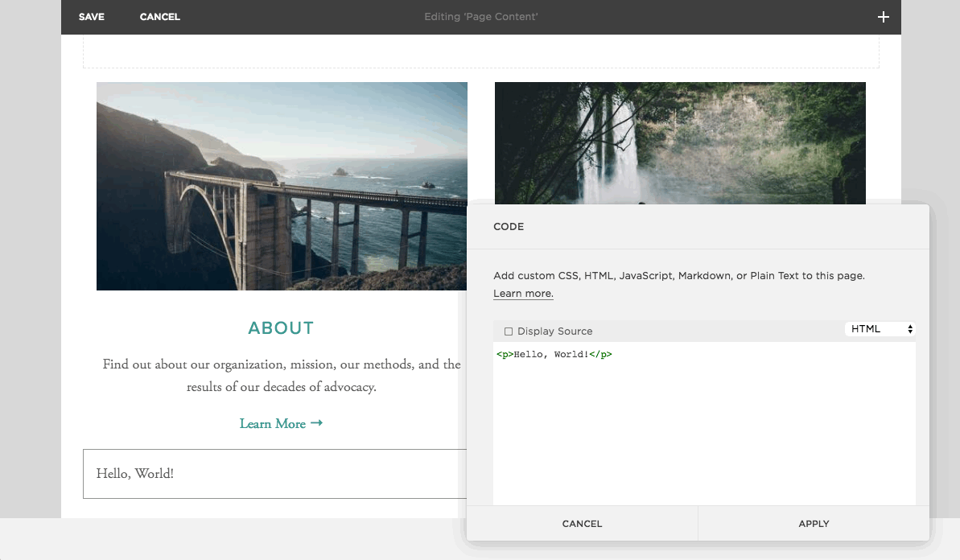Save the page content edits
The width and height of the screenshot is (960, 560).
pyautogui.click(x=91, y=17)
